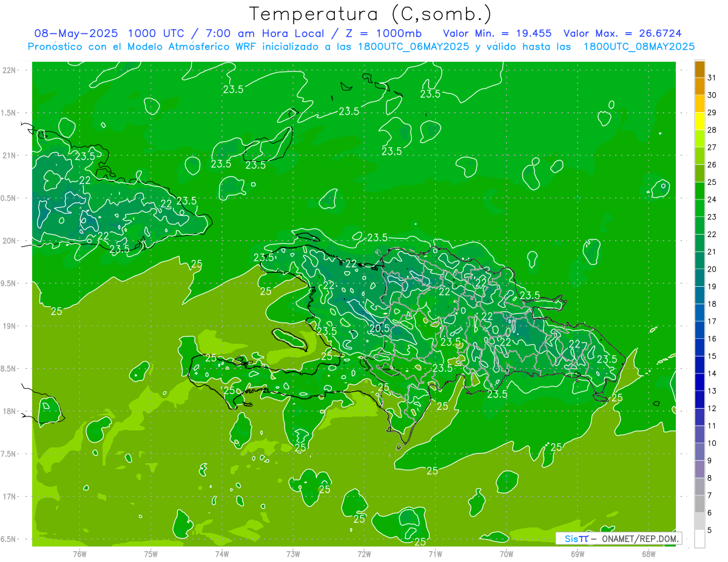
Task: Click the dark blue legend swatch between 13 and 14
Action: click(x=699, y=383)
